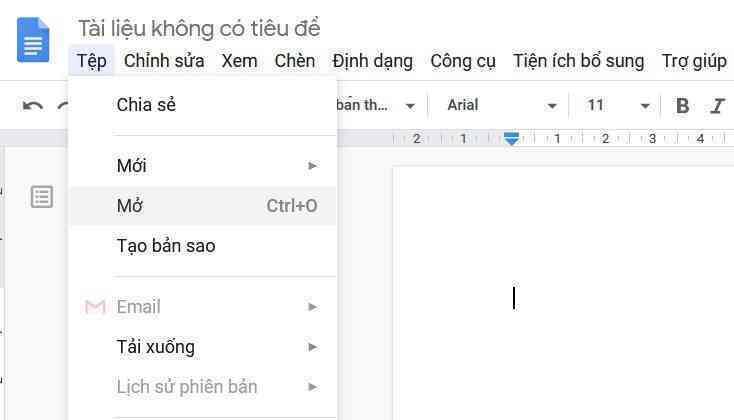
Task: Toggle Italic formatting button
Action: click(x=717, y=105)
